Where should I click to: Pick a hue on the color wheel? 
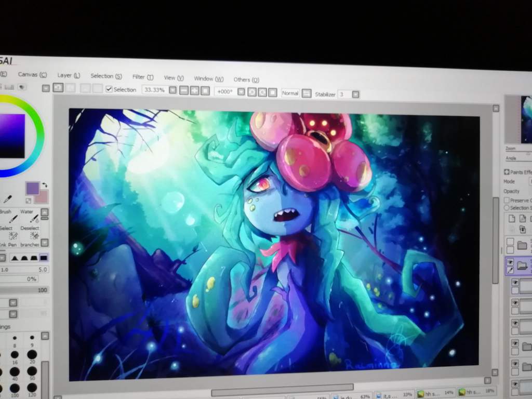(x=39, y=136)
